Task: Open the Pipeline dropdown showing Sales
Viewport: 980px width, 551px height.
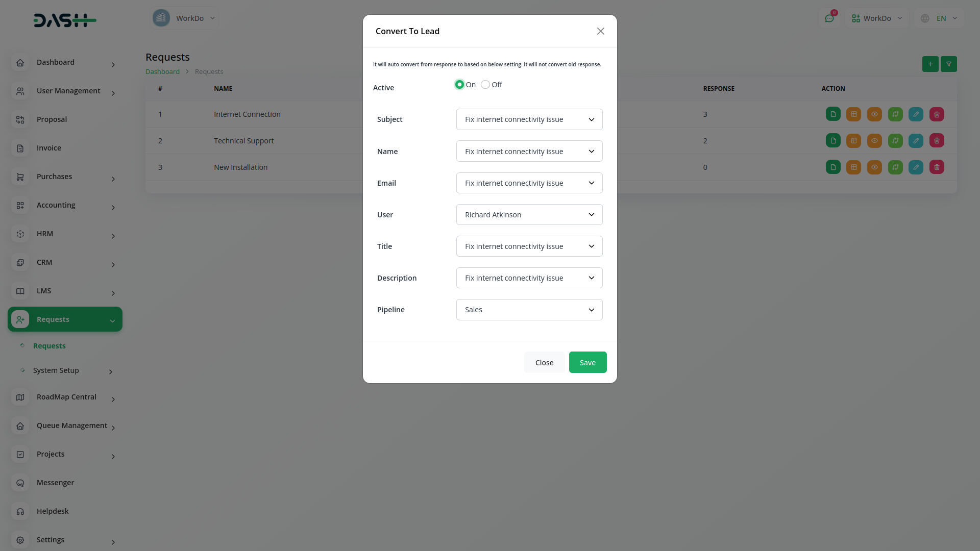Action: (x=529, y=310)
